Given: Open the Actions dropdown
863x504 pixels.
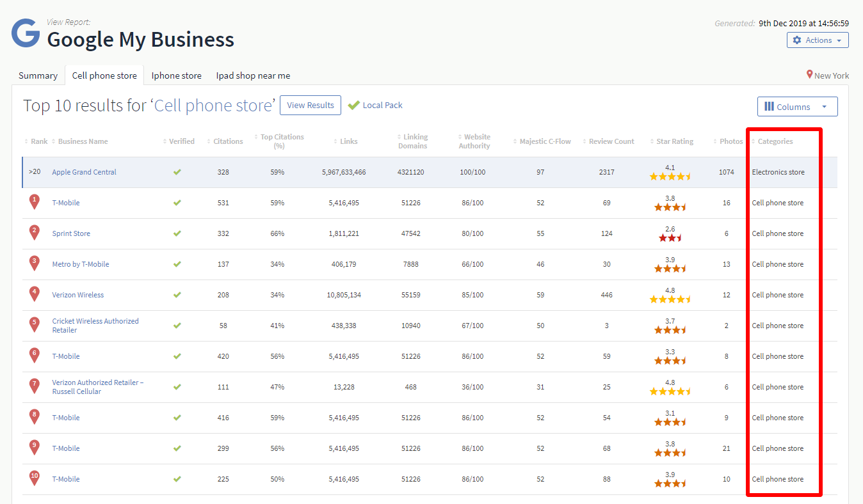Looking at the screenshot, I should pyautogui.click(x=818, y=40).
